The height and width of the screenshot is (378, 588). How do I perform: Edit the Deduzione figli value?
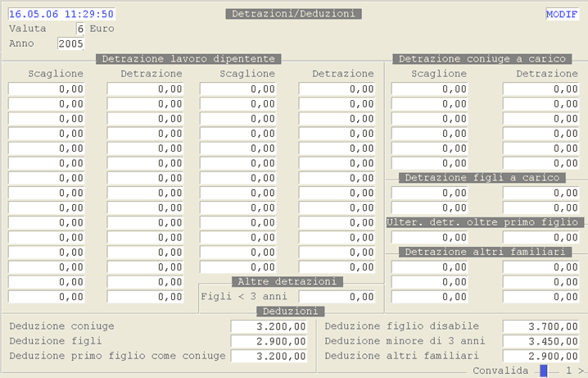(x=269, y=341)
